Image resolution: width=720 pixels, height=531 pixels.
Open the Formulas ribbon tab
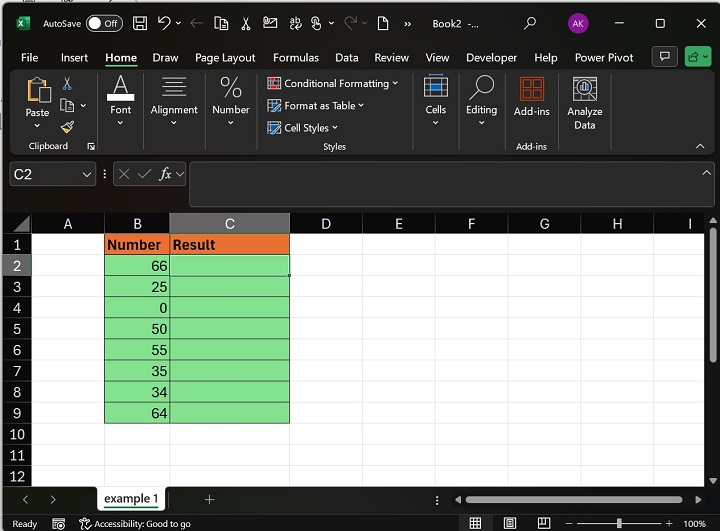pyautogui.click(x=295, y=58)
